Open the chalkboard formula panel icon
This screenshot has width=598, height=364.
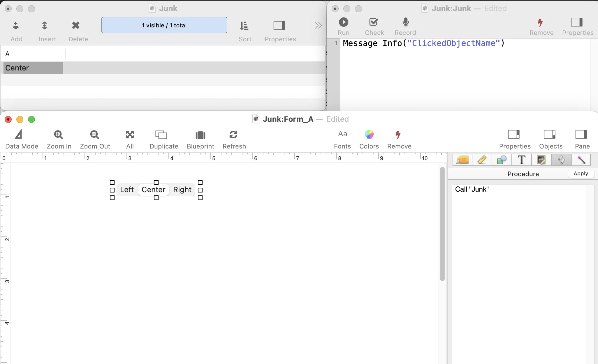pyautogui.click(x=541, y=160)
